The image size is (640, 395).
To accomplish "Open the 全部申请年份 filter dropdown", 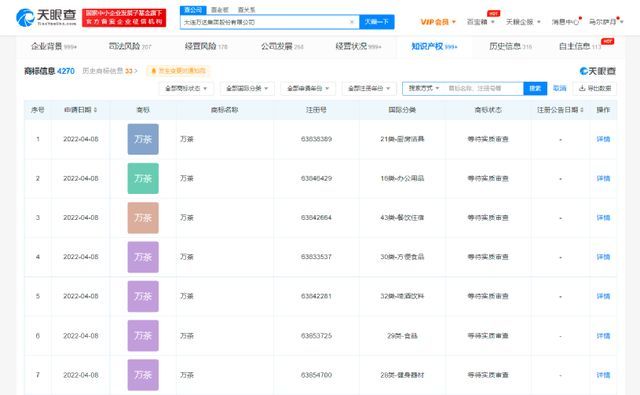I will (x=308, y=88).
